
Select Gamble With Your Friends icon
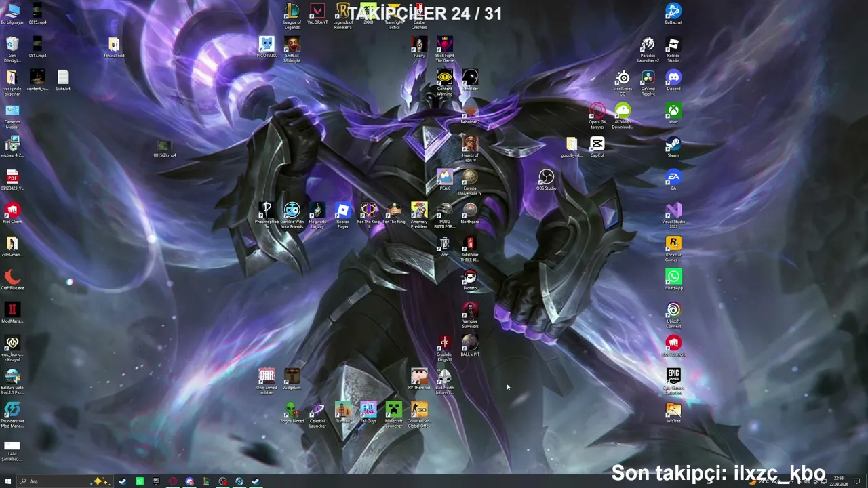tap(292, 216)
